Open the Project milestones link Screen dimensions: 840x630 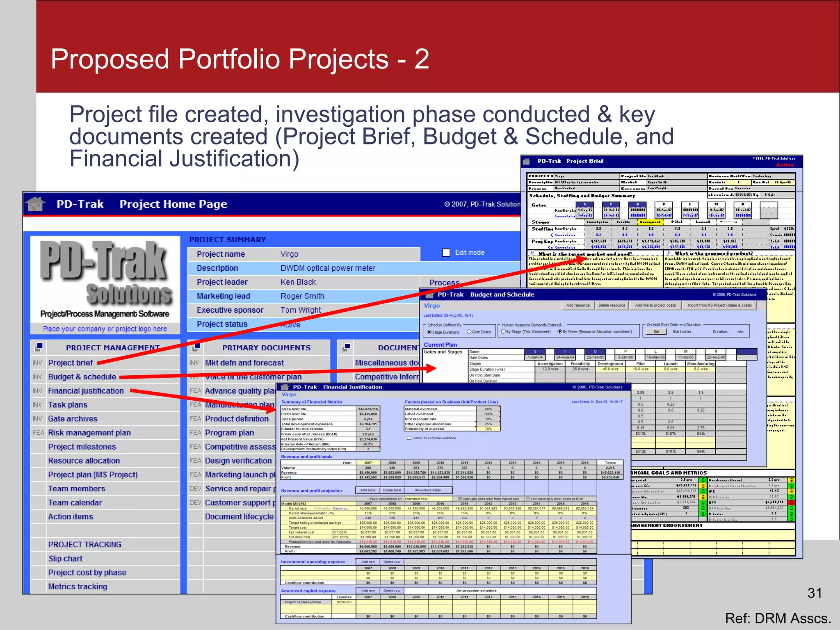[82, 447]
